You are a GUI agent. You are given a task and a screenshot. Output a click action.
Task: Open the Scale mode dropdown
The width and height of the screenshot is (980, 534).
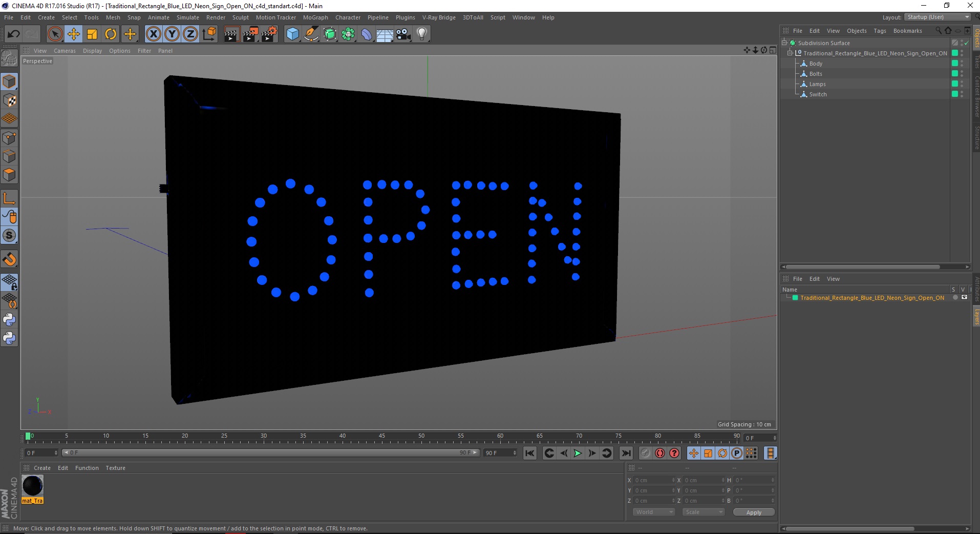(x=704, y=512)
